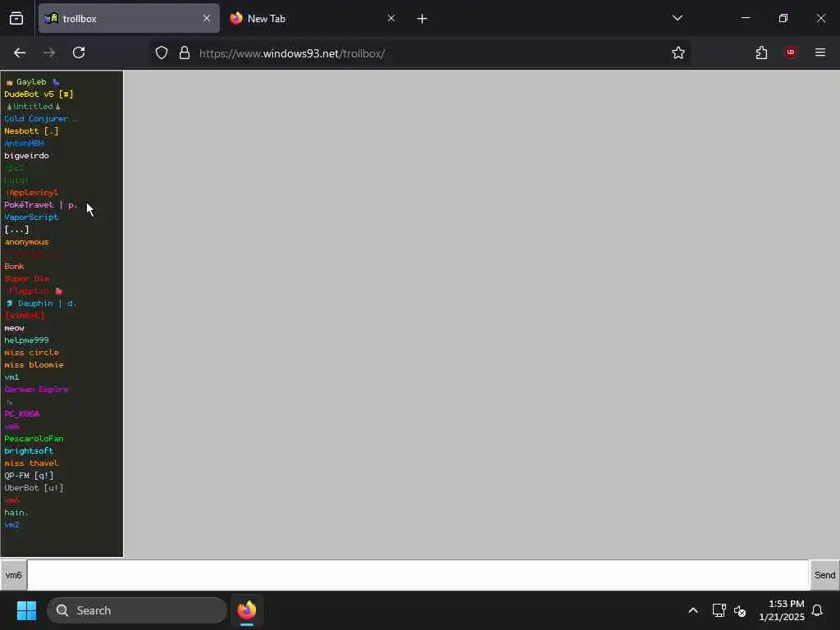
Task: Select user PescaroloFan
Action: click(x=34, y=440)
